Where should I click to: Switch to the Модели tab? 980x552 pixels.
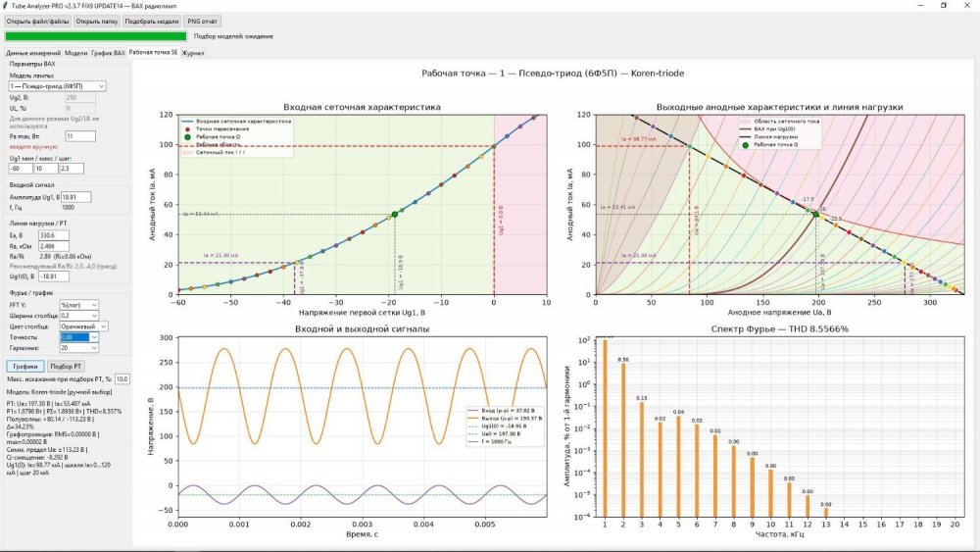pyautogui.click(x=75, y=53)
